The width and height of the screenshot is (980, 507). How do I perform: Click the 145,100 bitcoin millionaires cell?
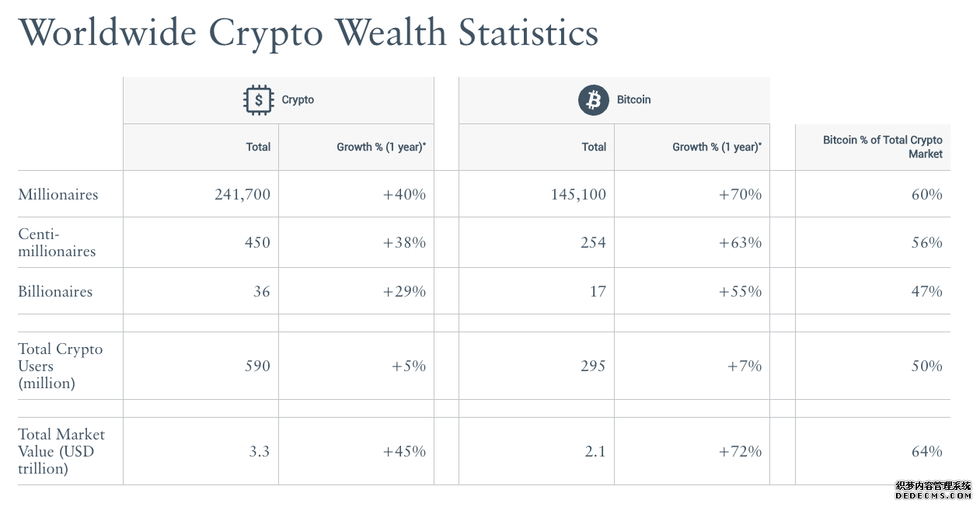coord(536,194)
